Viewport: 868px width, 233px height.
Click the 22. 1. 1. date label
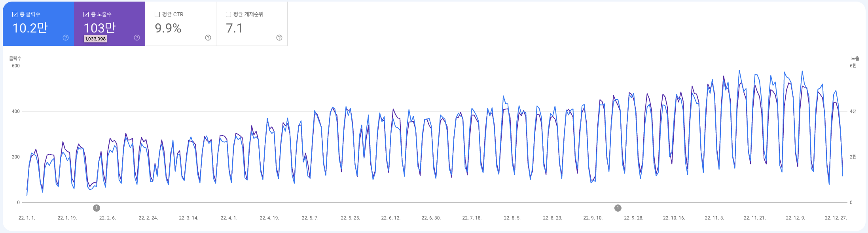click(27, 218)
